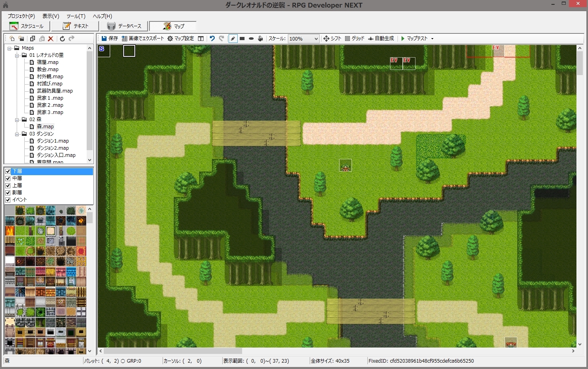
Task: Disable the イベント layer checkbox
Action: pos(8,200)
